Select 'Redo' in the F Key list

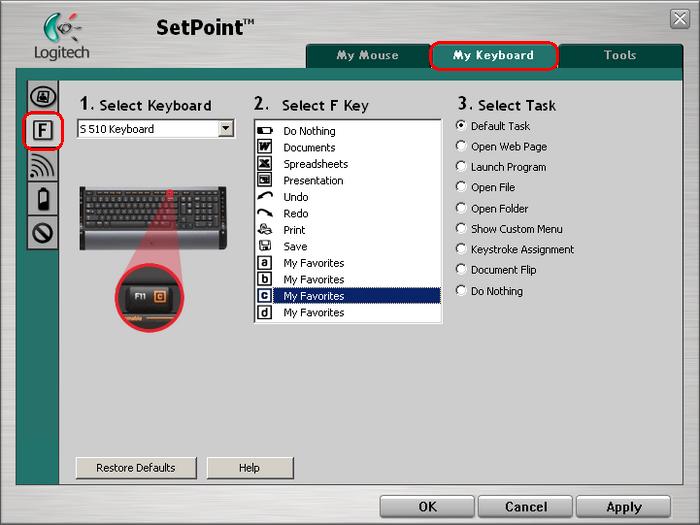click(296, 213)
